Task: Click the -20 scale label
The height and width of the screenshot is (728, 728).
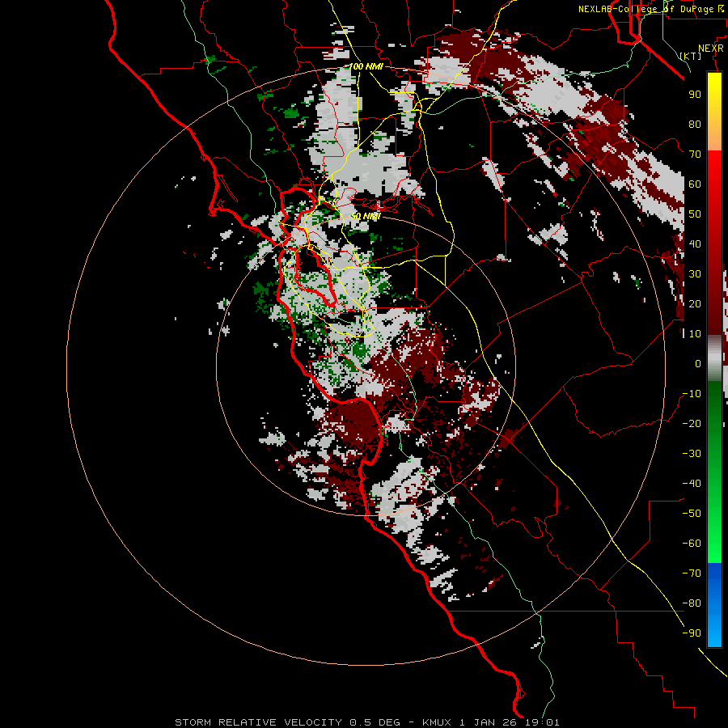Action: pos(692,423)
